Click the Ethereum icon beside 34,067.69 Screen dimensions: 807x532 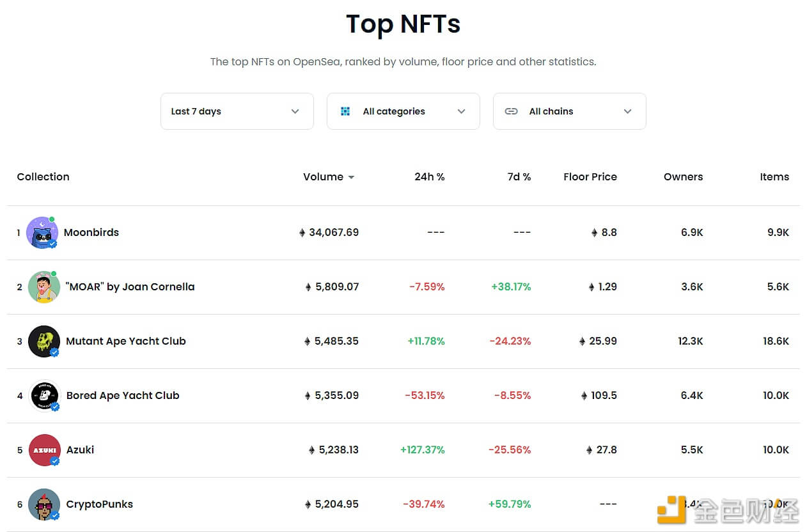tap(302, 233)
